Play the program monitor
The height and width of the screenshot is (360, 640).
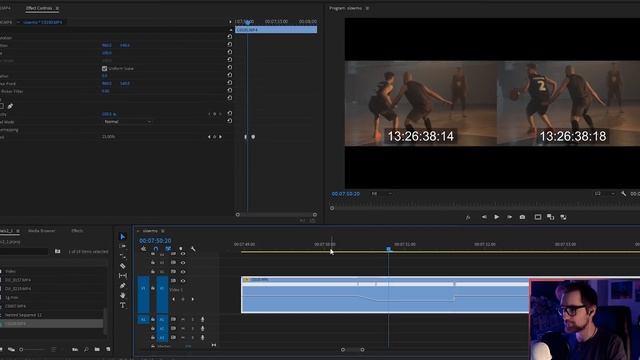[496, 217]
